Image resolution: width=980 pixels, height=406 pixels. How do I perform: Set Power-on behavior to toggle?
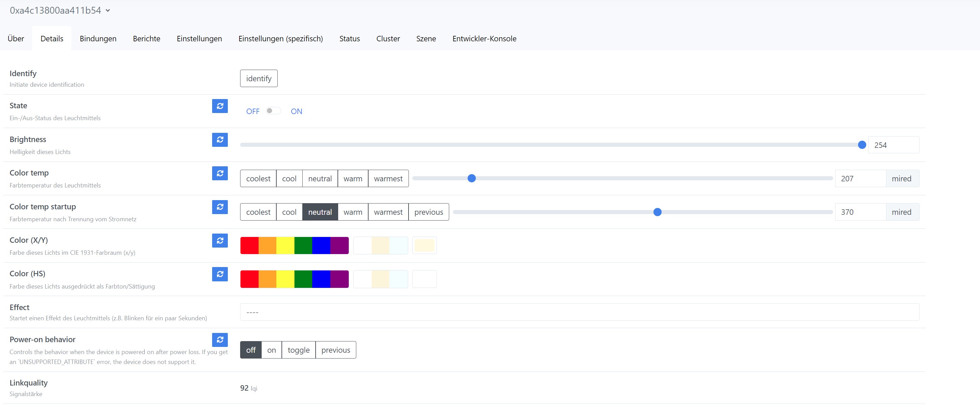298,350
